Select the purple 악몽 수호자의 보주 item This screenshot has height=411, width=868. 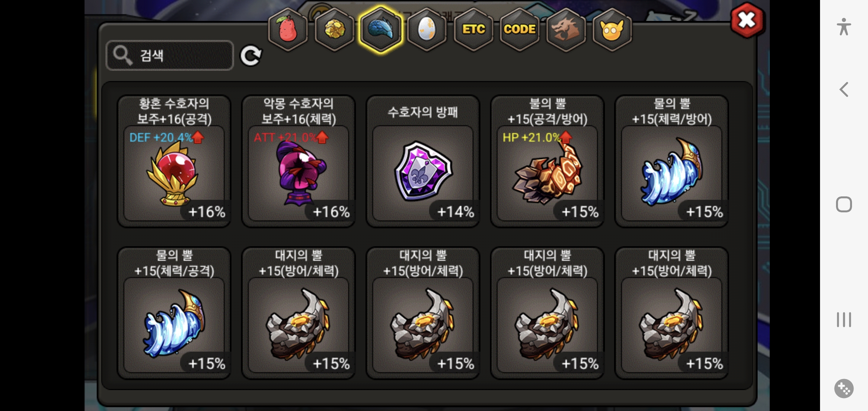[298, 161]
